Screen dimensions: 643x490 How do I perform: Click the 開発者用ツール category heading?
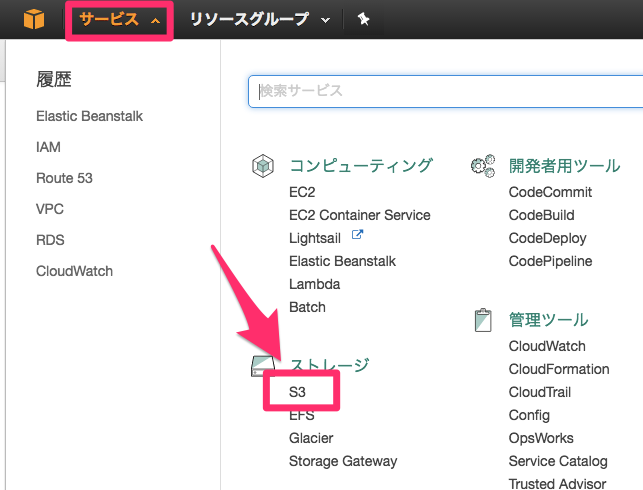(x=564, y=166)
